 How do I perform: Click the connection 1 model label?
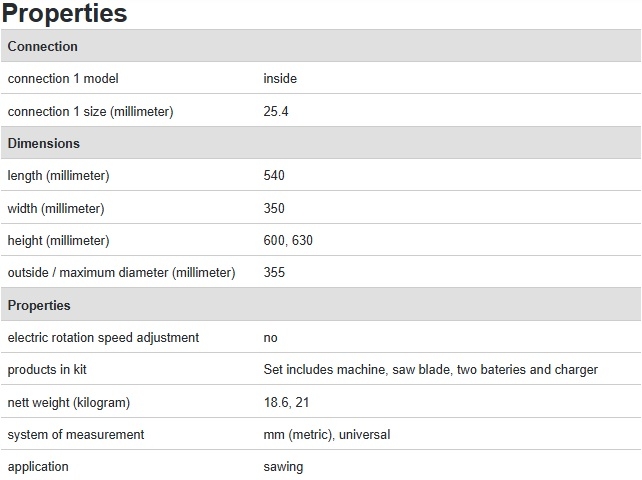point(63,78)
